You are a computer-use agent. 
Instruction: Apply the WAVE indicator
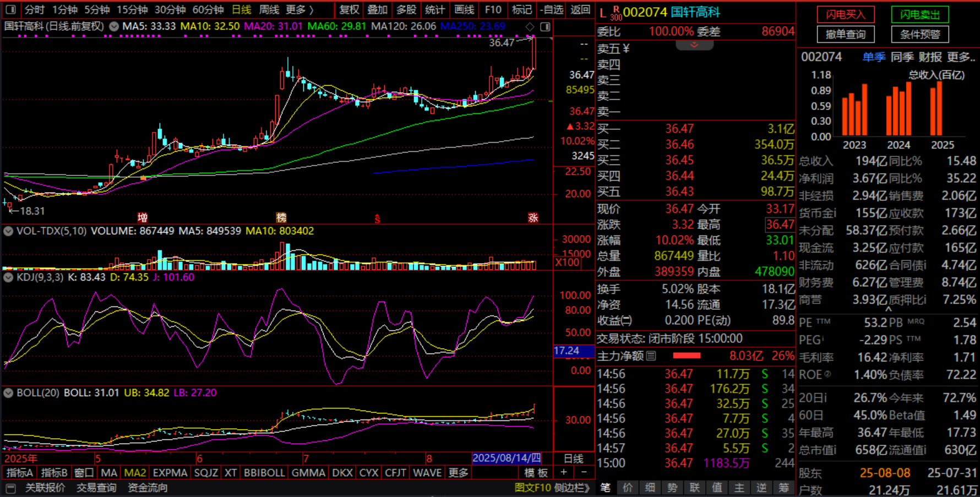[427, 473]
